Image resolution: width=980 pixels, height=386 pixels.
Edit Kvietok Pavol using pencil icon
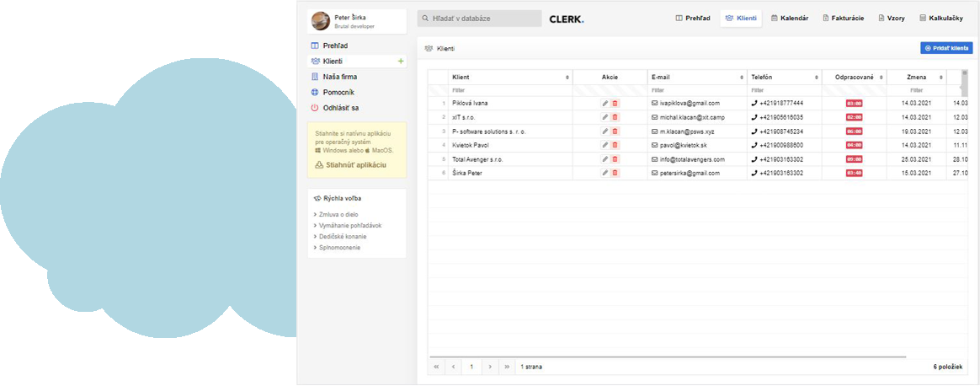click(x=605, y=145)
